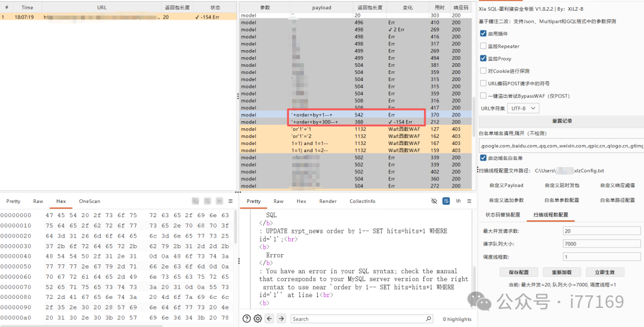The height and width of the screenshot is (327, 644).
Task: Select Hex tab in left request panel
Action: click(x=61, y=201)
